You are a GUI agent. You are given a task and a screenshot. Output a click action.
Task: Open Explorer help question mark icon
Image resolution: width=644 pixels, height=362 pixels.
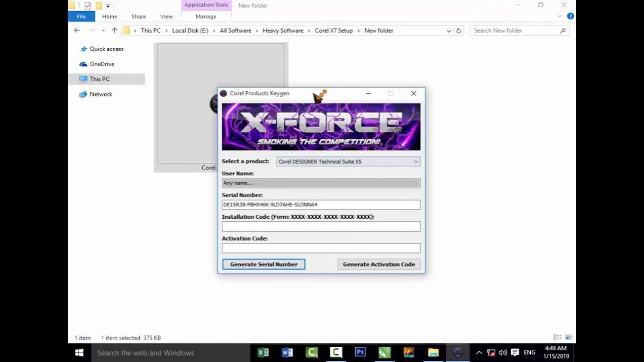570,17
